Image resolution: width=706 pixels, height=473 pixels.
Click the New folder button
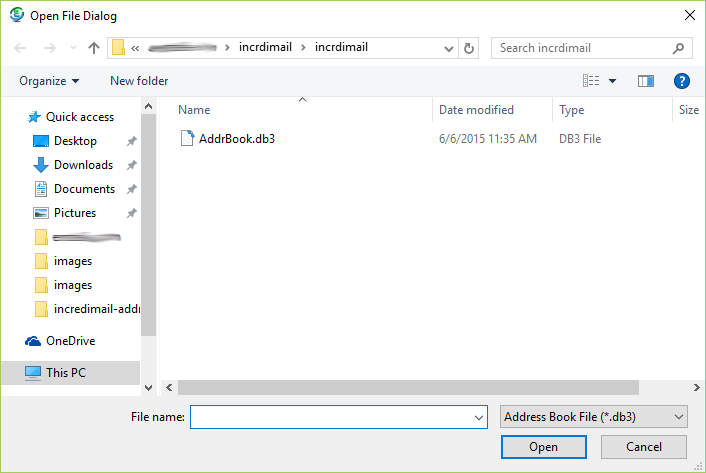[139, 81]
